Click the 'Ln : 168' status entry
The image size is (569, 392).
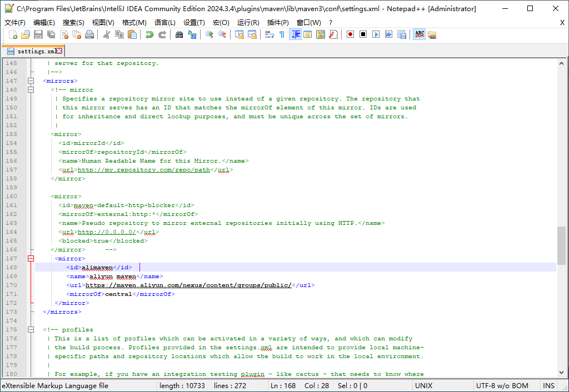point(283,386)
